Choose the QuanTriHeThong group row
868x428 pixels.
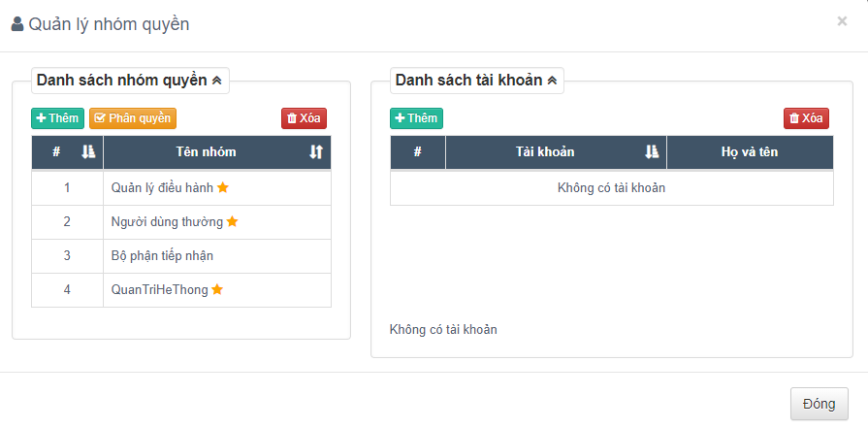click(x=160, y=289)
